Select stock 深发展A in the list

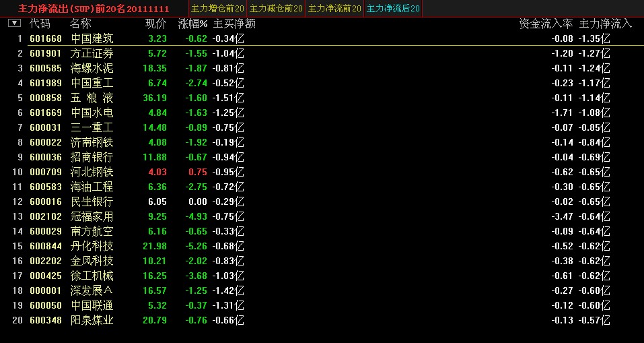92,290
